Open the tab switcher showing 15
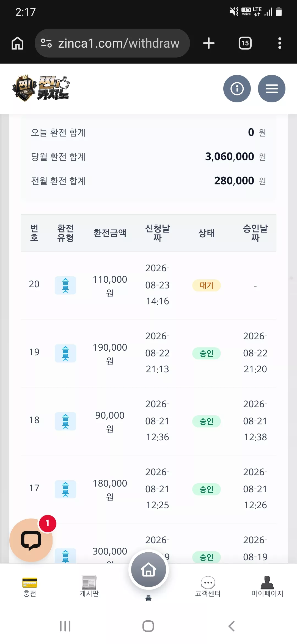This screenshot has height=644, width=297. click(245, 43)
